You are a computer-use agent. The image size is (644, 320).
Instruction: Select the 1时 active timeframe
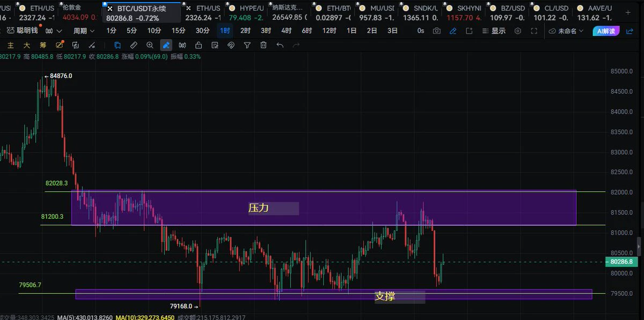coord(224,31)
